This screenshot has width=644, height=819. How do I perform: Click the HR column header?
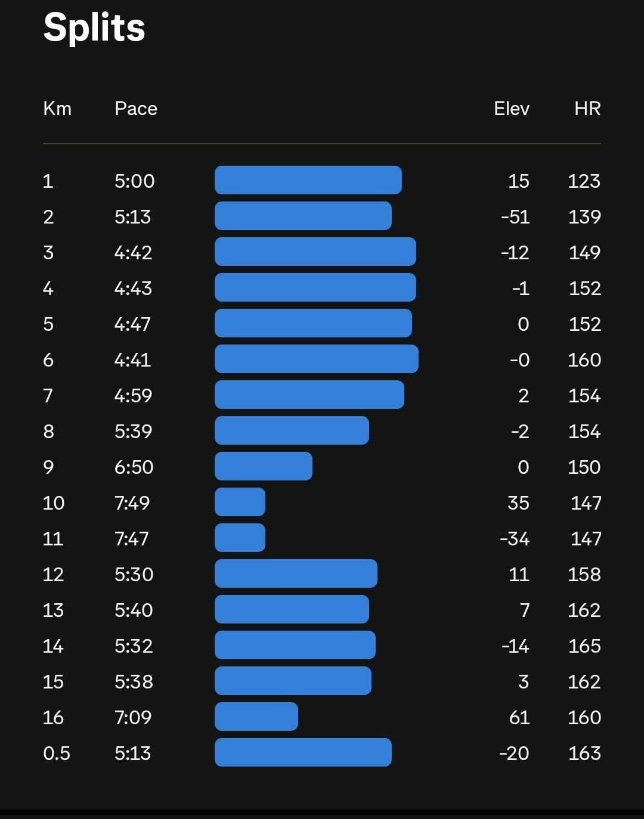[x=587, y=108]
